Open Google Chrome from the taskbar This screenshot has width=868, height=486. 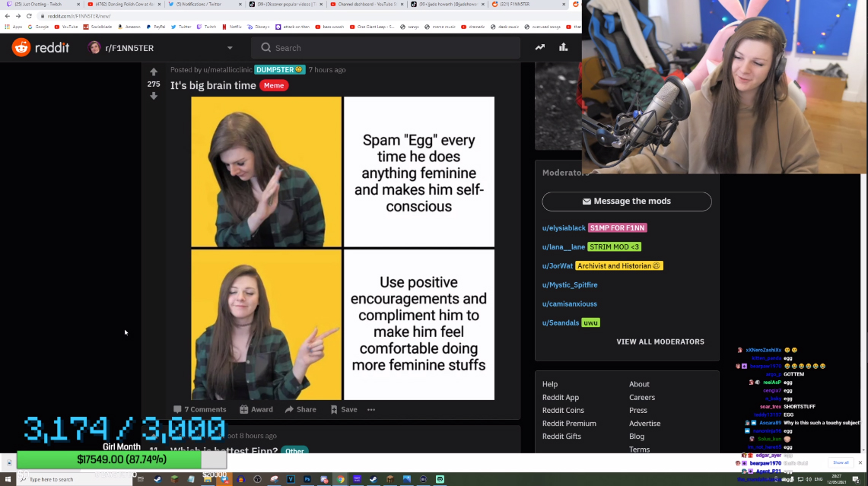341,479
